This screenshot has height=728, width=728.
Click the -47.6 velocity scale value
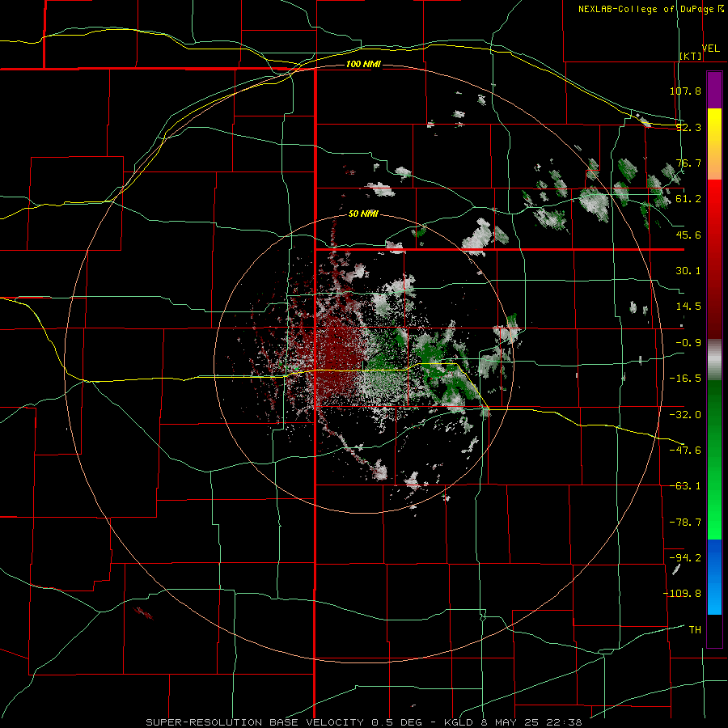[x=685, y=451]
